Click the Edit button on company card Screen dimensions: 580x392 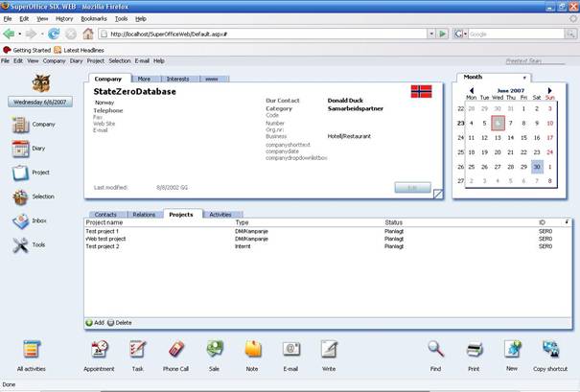pyautogui.click(x=412, y=188)
